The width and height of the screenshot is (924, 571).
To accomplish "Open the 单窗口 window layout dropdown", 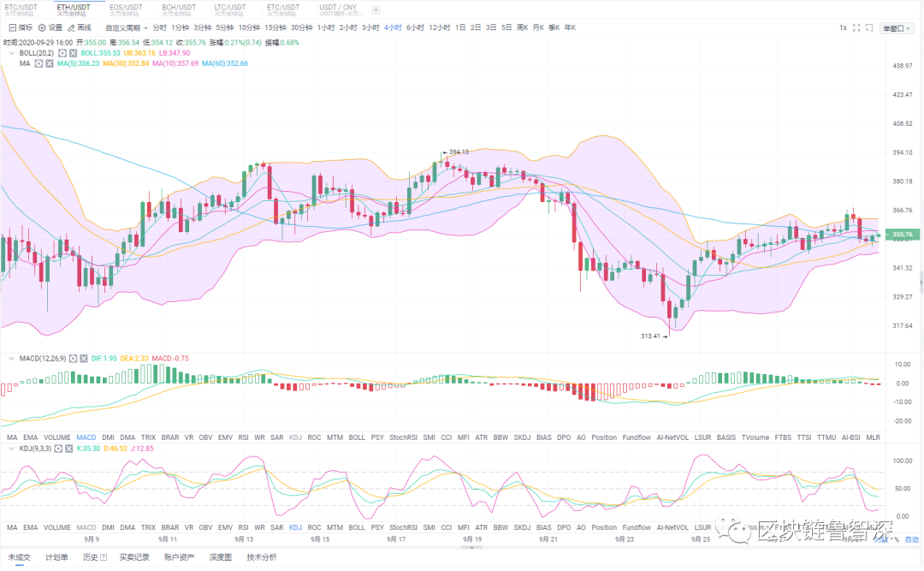I will [x=897, y=28].
